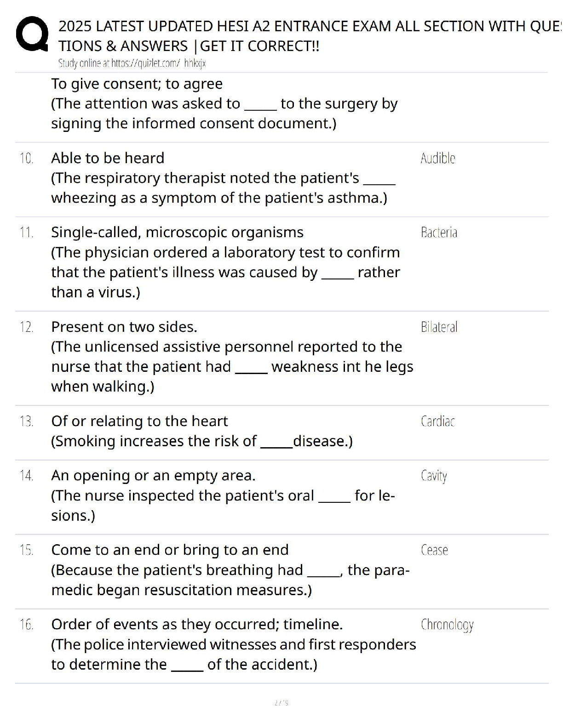Select the 'Present on two sides.' definition
Viewport: 563px width, 728px height.
[x=124, y=327]
